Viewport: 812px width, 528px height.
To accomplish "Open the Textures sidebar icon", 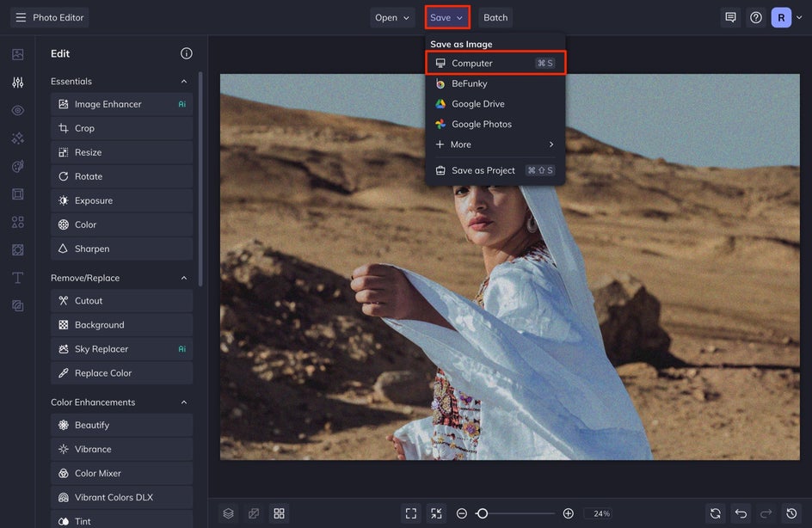I will pyautogui.click(x=17, y=306).
